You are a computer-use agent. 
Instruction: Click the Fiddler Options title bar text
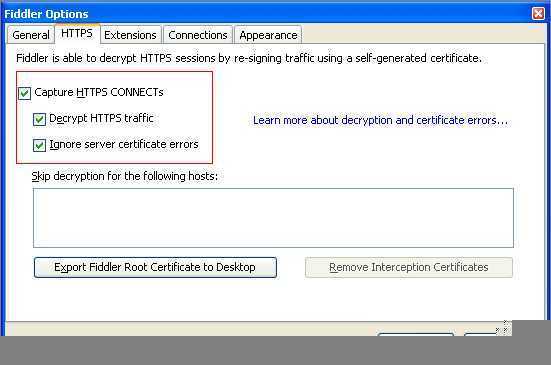click(x=46, y=14)
